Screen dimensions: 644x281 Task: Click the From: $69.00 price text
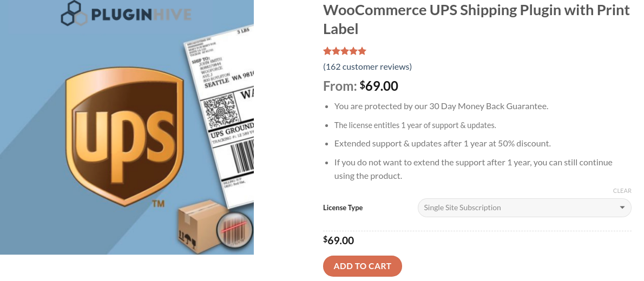[x=360, y=86]
